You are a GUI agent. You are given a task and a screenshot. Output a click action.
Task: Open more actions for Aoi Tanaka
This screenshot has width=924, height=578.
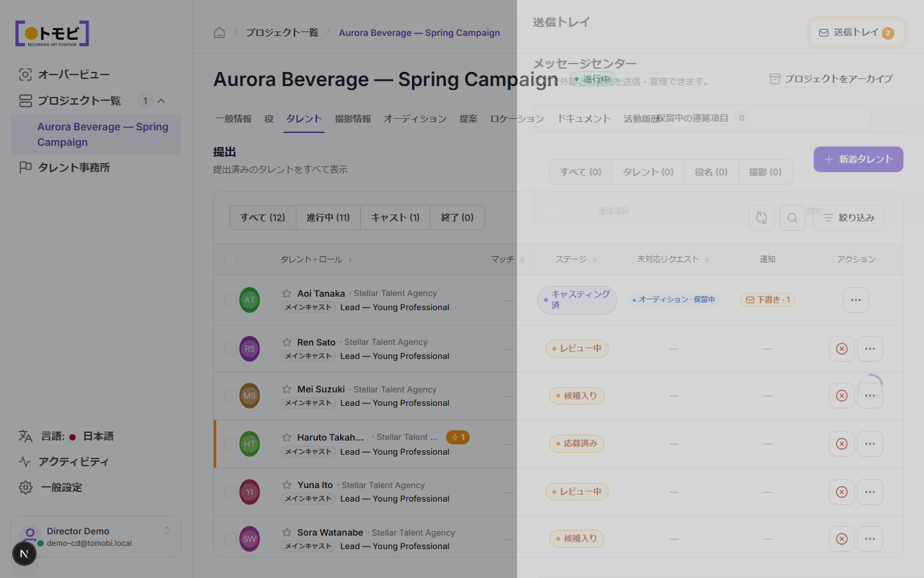[x=856, y=300]
